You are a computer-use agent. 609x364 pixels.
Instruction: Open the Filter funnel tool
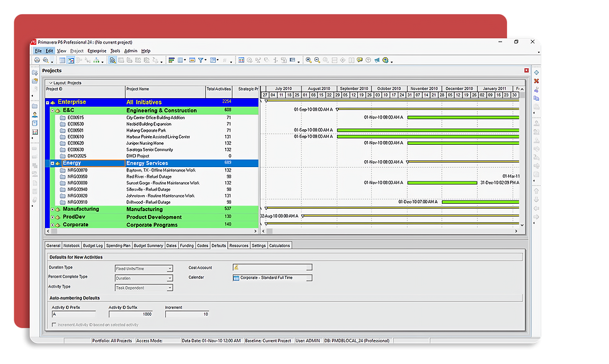coord(201,60)
